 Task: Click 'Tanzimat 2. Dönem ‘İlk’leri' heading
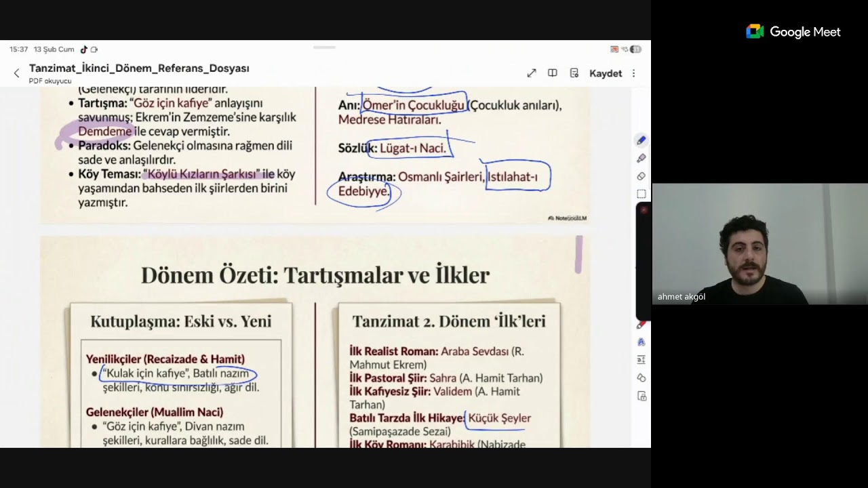[x=449, y=321]
